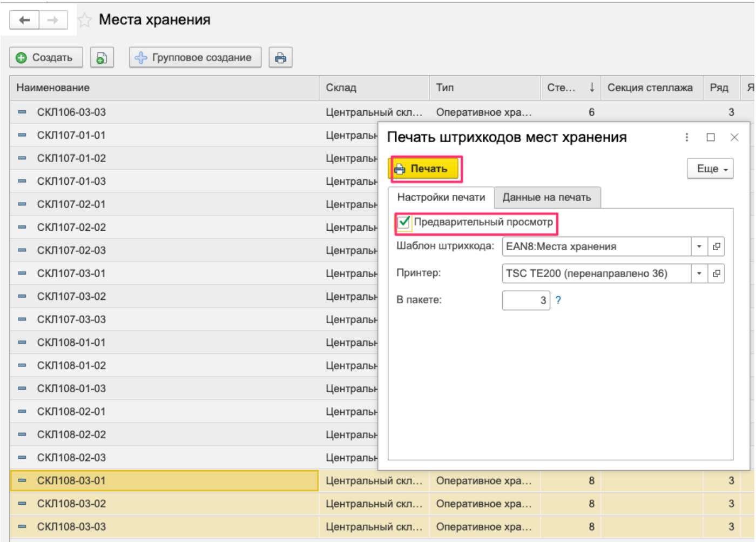The height and width of the screenshot is (542, 756).
Task: Open dialog three-dot options menu
Action: point(687,137)
